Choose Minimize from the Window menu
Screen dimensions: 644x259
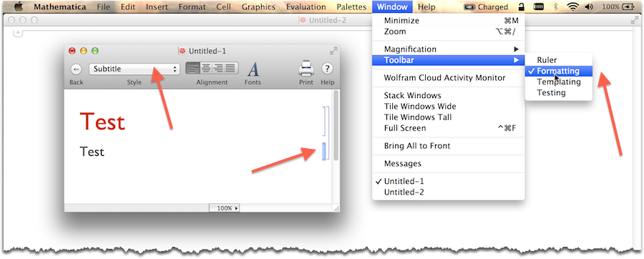click(x=449, y=21)
